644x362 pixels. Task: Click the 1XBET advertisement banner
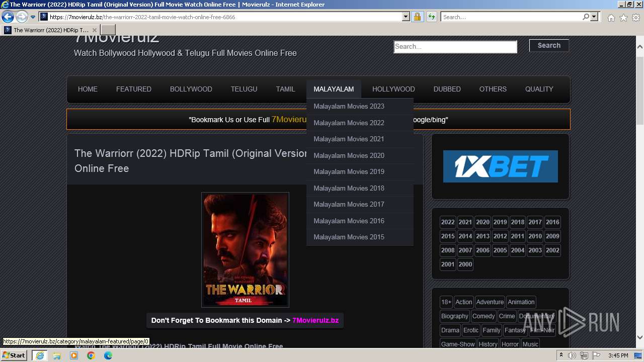pyautogui.click(x=501, y=166)
